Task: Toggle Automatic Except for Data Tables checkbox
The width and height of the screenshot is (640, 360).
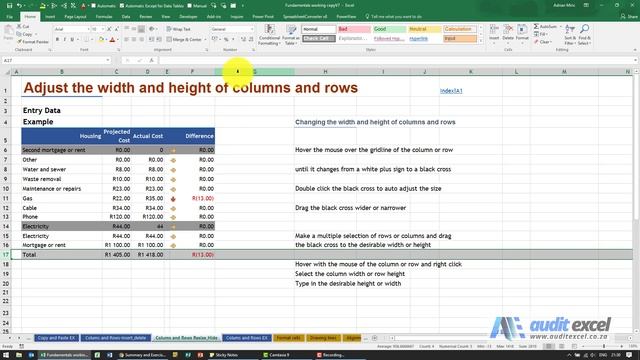Action: (x=122, y=6)
